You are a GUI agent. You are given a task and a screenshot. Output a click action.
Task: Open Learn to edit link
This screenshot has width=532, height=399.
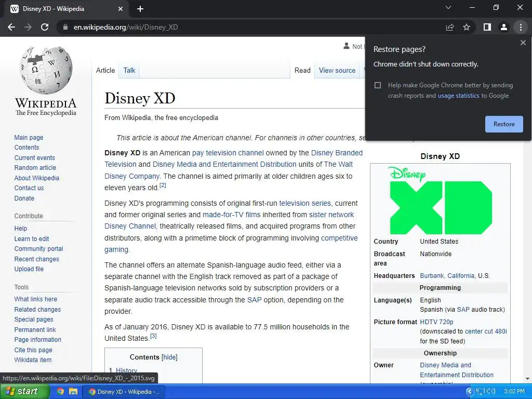[32, 239]
